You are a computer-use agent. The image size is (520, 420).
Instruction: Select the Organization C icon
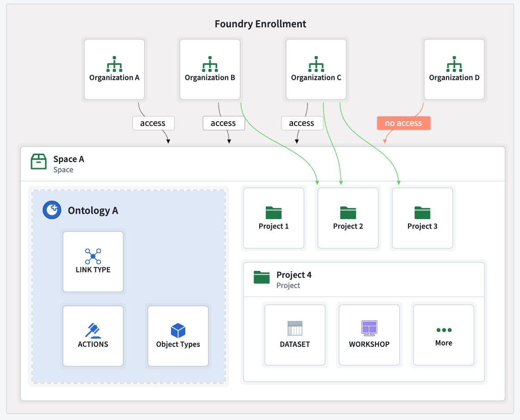316,63
